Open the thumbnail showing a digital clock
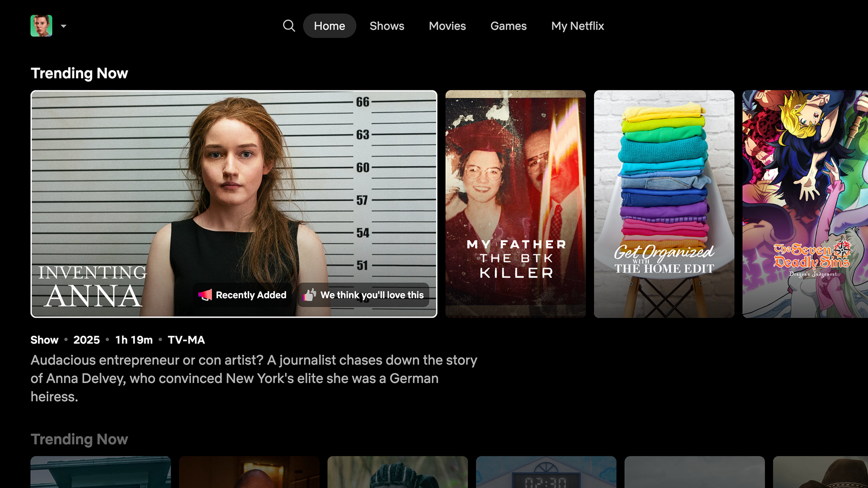868x488 pixels. pyautogui.click(x=546, y=473)
